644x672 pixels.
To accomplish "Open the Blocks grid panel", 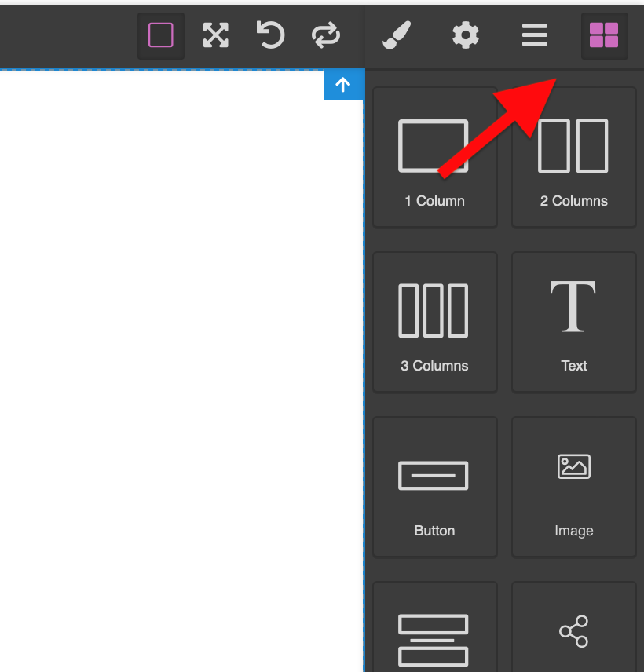I will point(604,35).
